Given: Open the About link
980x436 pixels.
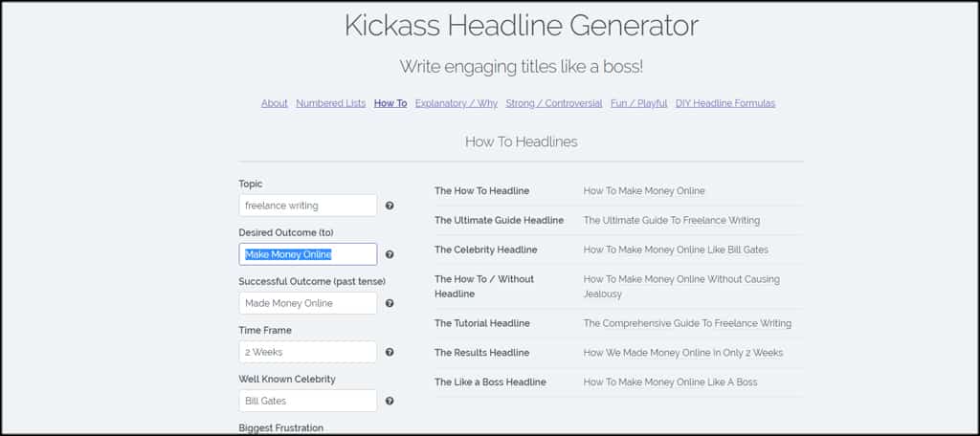Looking at the screenshot, I should (x=275, y=103).
